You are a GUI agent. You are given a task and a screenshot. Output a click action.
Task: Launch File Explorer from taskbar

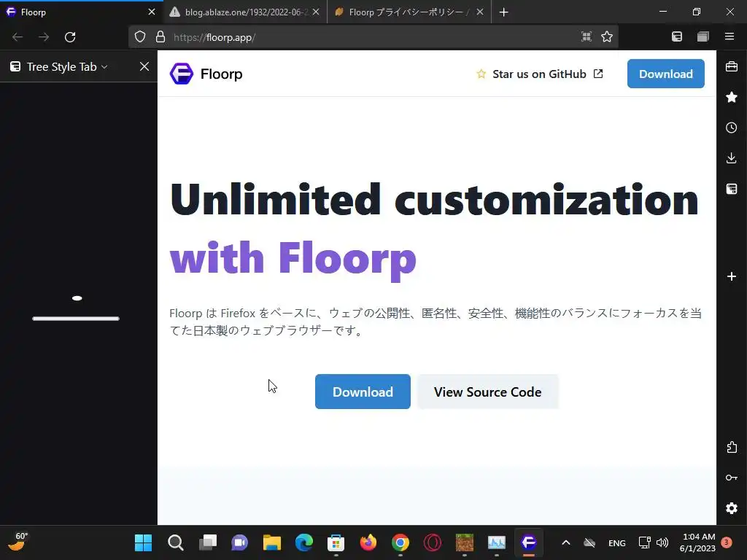pos(272,542)
